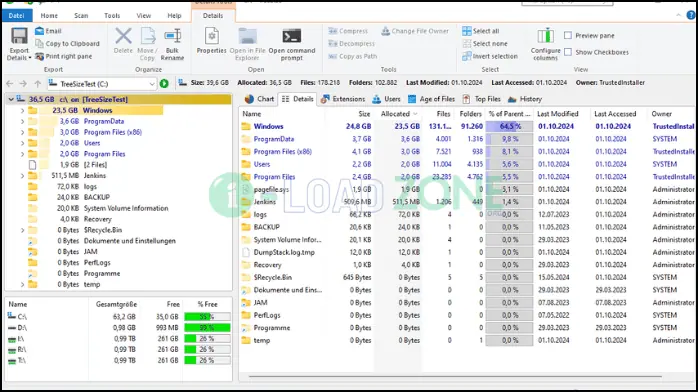
Task: Click the horizontal scrollbar below details list
Action: tap(455, 377)
